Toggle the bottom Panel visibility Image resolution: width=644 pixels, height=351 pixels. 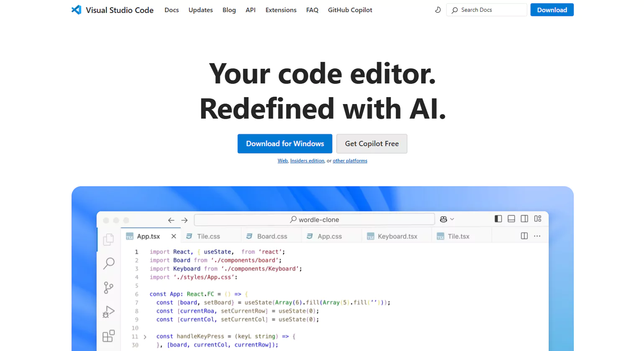511,219
